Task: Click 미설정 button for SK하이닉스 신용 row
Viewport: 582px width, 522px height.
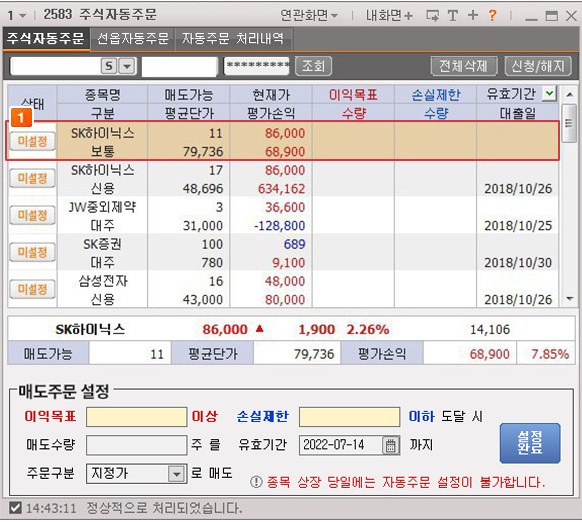Action: click(32, 178)
